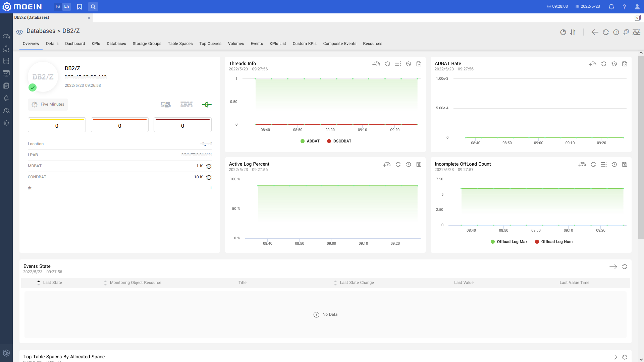Open Events State details arrow
Image resolution: width=644 pixels, height=362 pixels.
(613, 267)
